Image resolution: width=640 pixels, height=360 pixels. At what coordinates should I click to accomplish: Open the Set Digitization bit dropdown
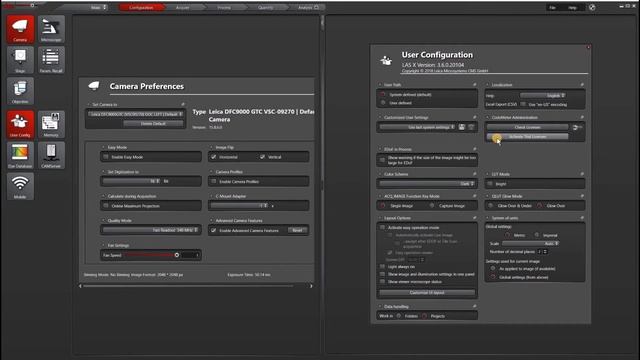[131, 181]
